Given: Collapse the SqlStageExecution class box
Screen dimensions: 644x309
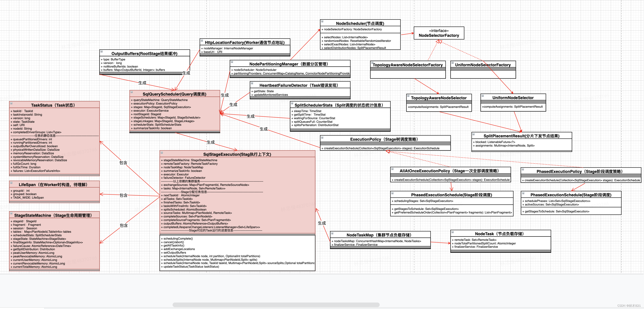Looking at the screenshot, I should (x=162, y=152).
